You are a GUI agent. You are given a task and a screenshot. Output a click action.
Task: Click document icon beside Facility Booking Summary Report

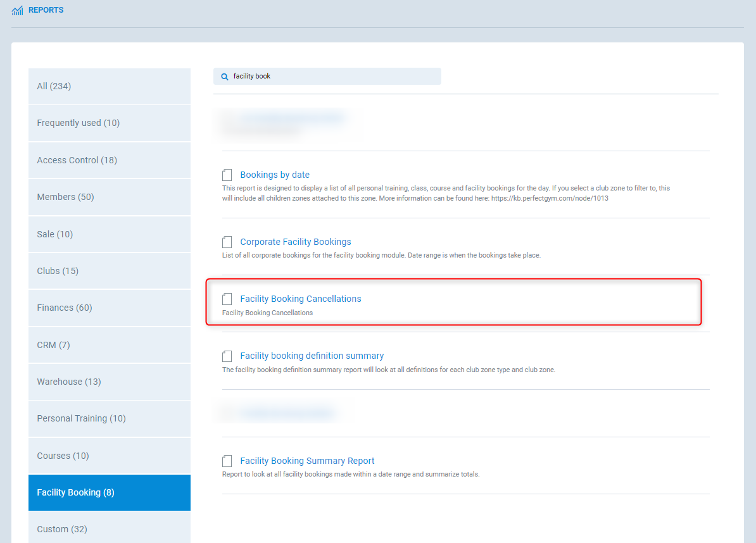click(227, 461)
